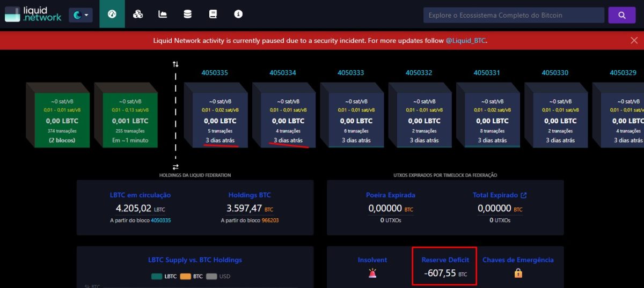Select mined block with 8 transactions
This screenshot has width=644, height=288.
tap(493, 119)
